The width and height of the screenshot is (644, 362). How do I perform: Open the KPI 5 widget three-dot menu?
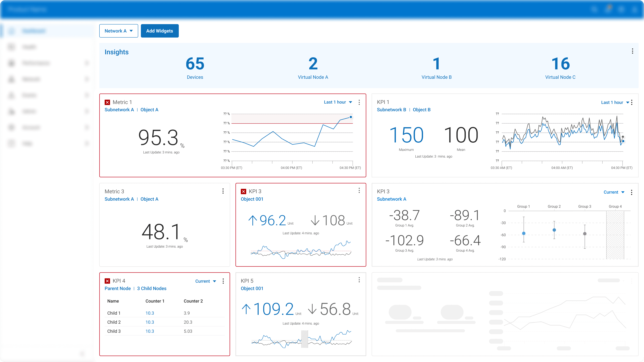(x=359, y=280)
